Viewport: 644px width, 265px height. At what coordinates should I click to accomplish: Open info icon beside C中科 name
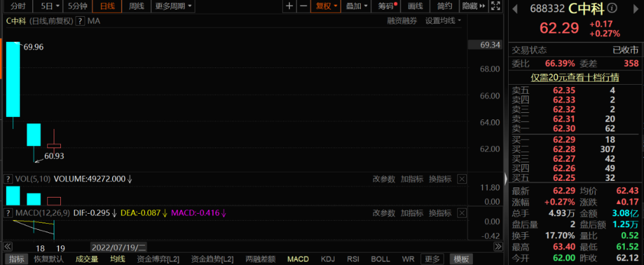[612, 8]
